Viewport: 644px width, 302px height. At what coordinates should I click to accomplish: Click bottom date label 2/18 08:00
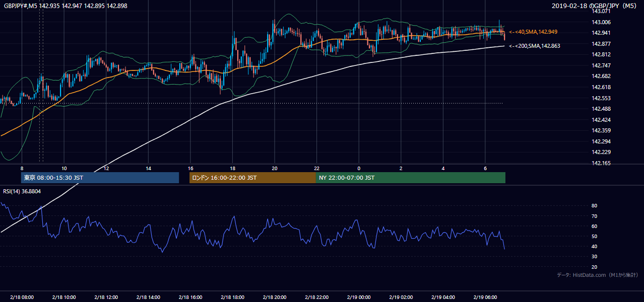(22, 297)
